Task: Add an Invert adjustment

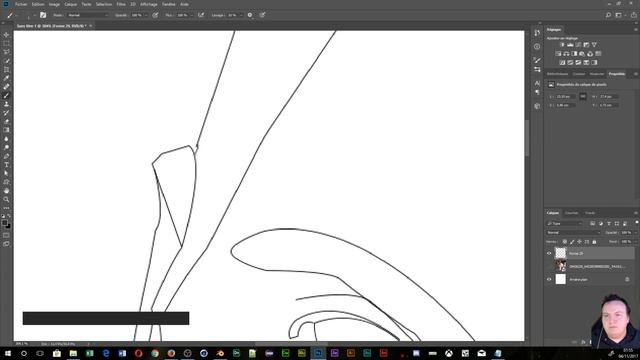Action: [562, 62]
